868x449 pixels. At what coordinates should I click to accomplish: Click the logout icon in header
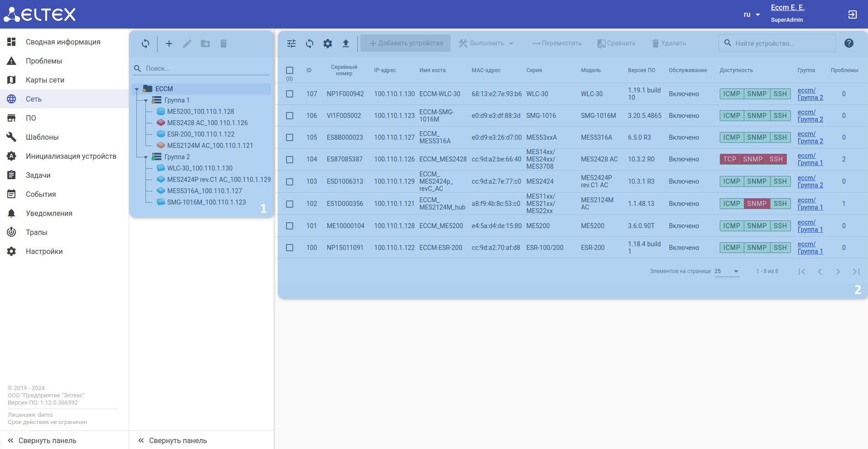coord(852,15)
